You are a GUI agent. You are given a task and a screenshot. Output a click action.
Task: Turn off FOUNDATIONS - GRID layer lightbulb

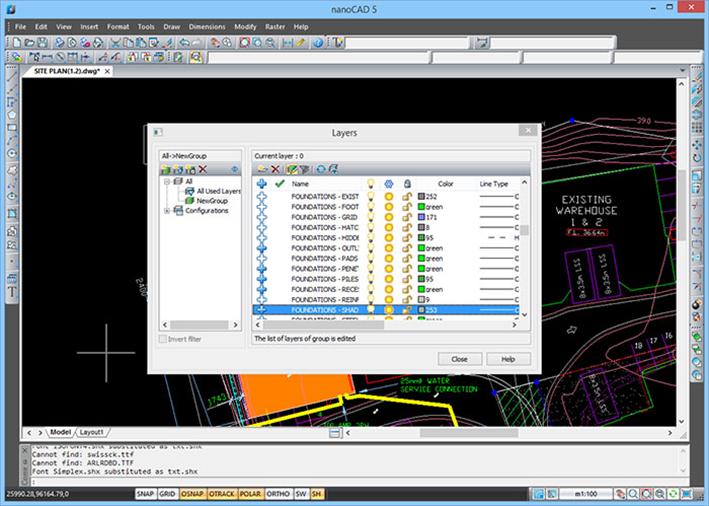[369, 217]
